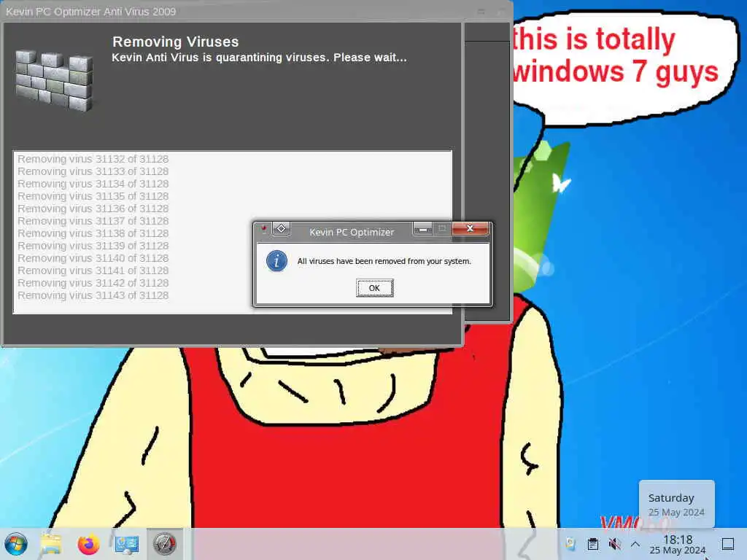Open the system settings monitor icon on taskbar
Image resolution: width=747 pixels, height=560 pixels.
(x=127, y=544)
